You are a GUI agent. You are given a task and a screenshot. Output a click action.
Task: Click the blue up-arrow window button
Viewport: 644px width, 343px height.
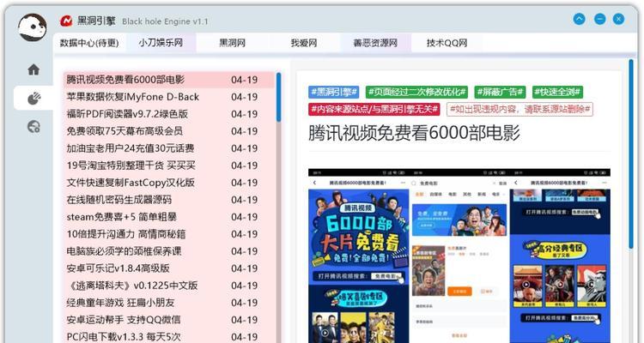pos(579,19)
